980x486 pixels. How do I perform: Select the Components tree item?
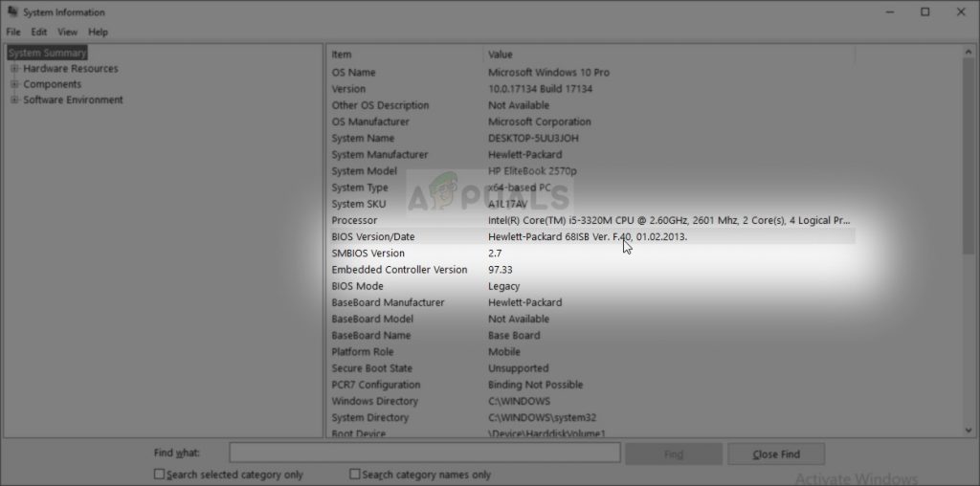[53, 84]
